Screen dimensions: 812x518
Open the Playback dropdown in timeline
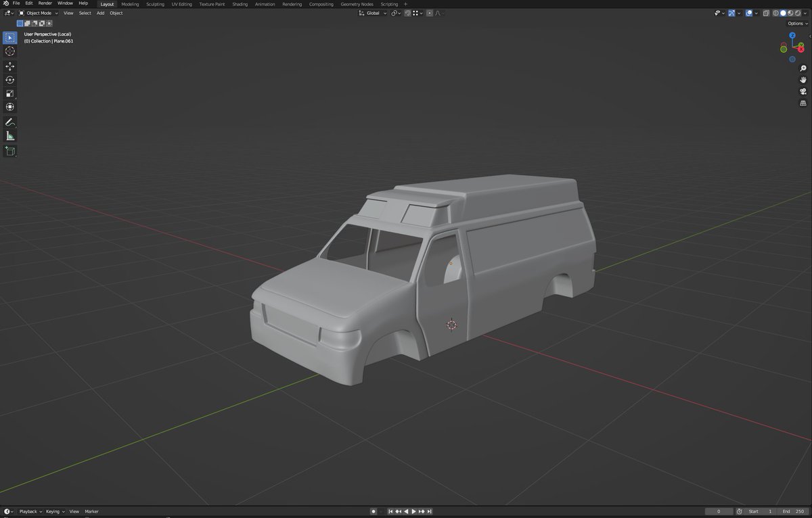30,511
